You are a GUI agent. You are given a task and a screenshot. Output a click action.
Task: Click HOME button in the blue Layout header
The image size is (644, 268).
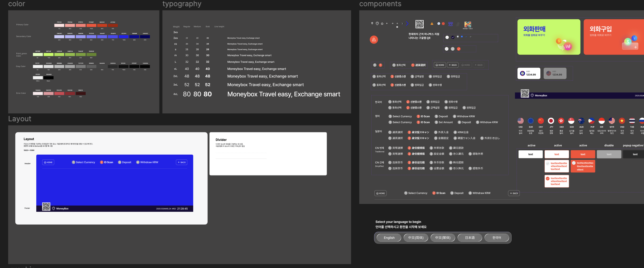(x=48, y=162)
